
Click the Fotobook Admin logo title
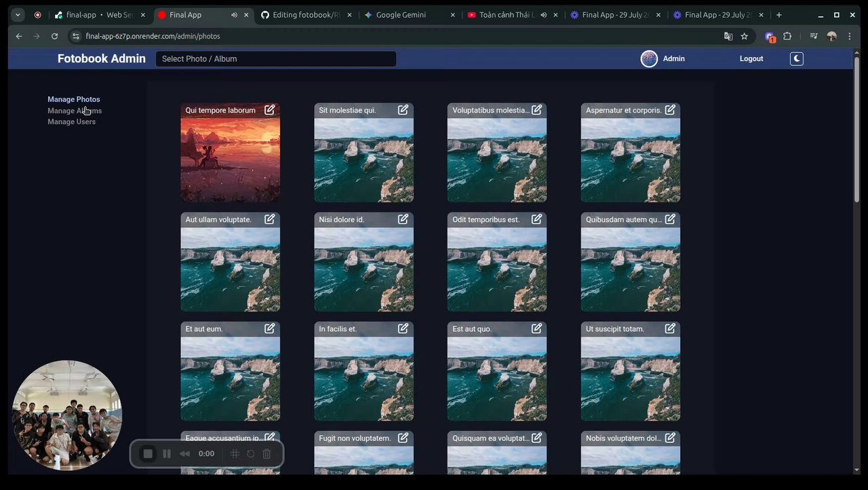(102, 59)
